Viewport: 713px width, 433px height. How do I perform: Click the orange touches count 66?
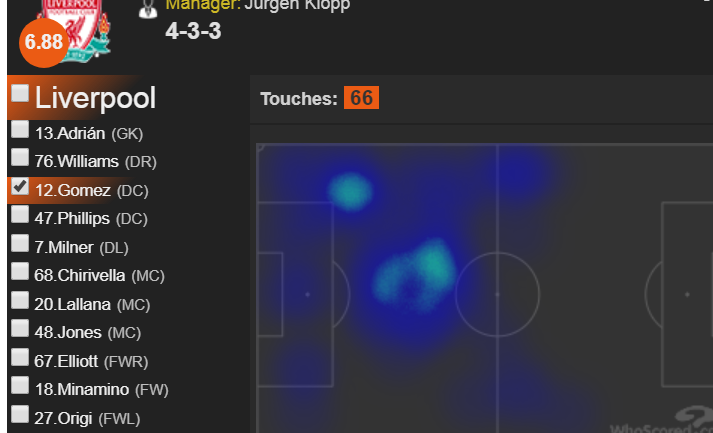click(361, 98)
